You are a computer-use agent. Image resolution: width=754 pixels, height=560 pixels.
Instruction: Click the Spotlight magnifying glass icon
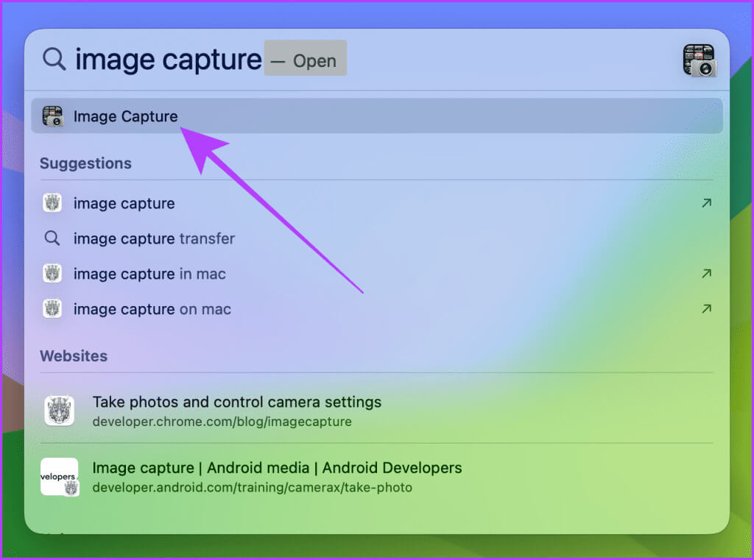click(x=54, y=59)
